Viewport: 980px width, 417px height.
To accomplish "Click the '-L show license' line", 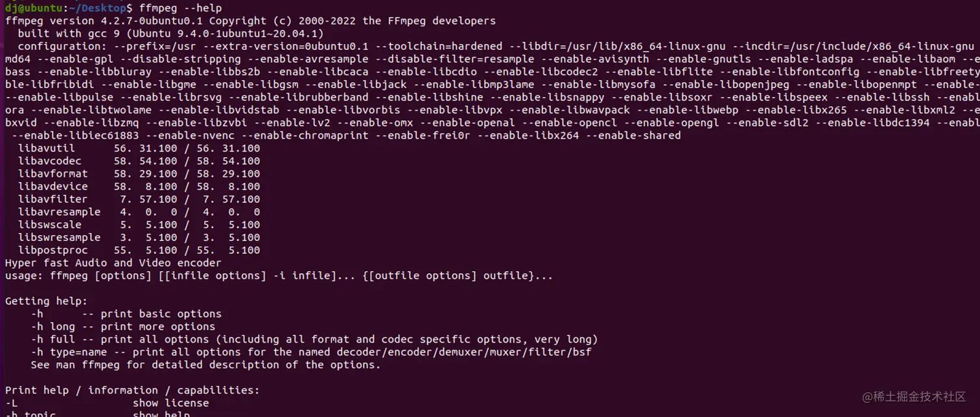I will click(x=107, y=403).
